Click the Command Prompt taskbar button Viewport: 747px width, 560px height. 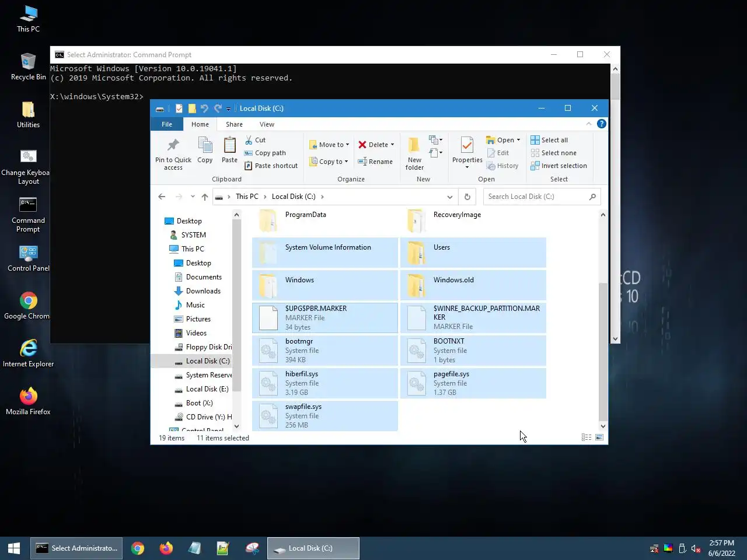point(76,548)
